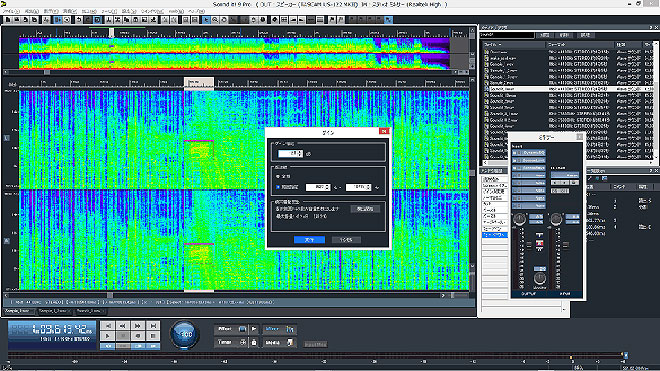Screen dimensions: 660x371
Task: Open the Media button
Action: (x=279, y=342)
